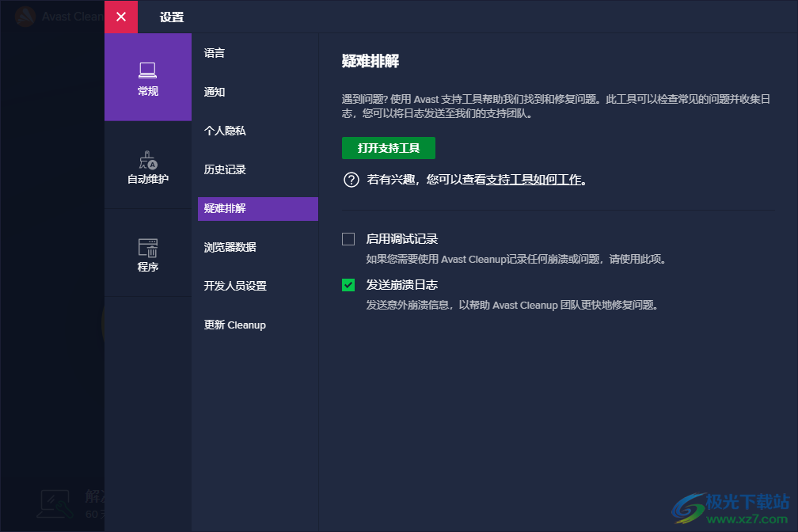Click the 发送崩溃日志 label text
Image resolution: width=798 pixels, height=532 pixels.
point(402,284)
